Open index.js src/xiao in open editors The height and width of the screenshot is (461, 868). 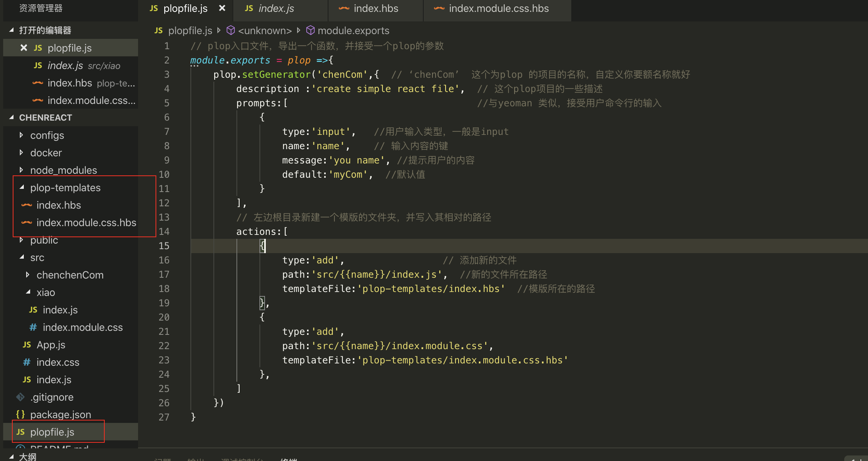click(x=71, y=65)
